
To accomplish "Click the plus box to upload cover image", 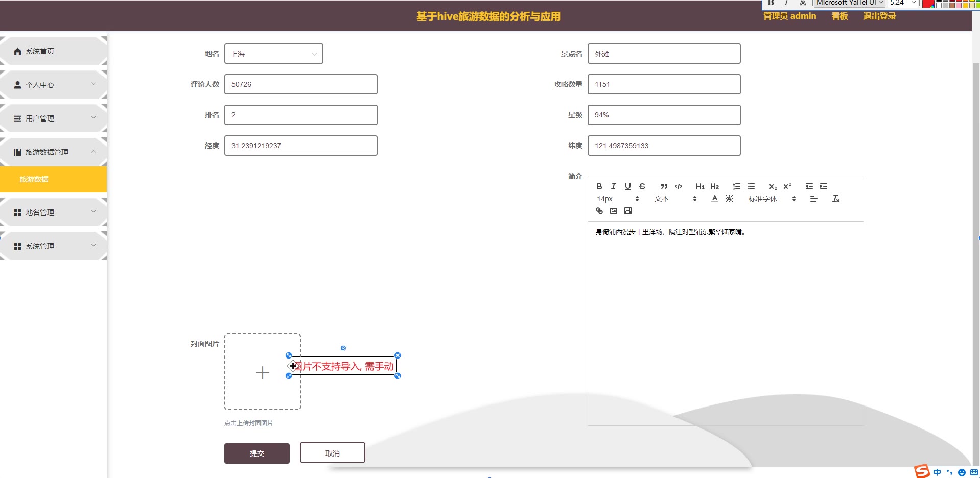I will coord(263,372).
